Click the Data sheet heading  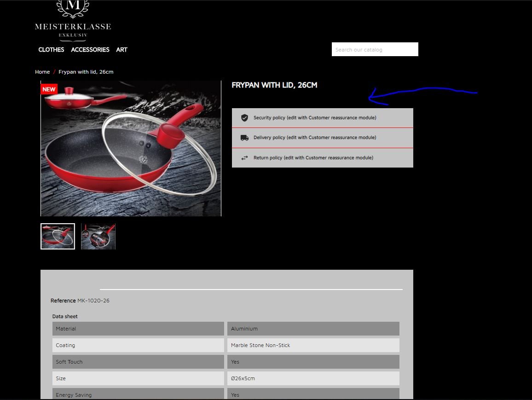[x=65, y=316]
